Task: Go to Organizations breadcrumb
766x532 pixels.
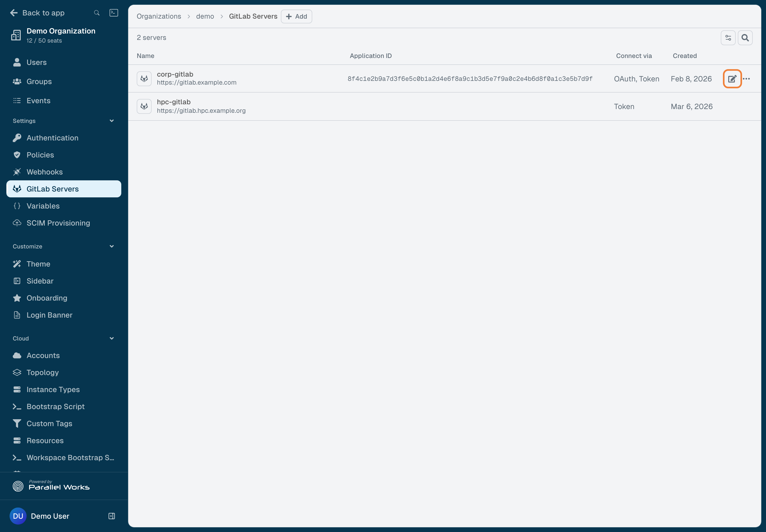Action: pyautogui.click(x=159, y=16)
